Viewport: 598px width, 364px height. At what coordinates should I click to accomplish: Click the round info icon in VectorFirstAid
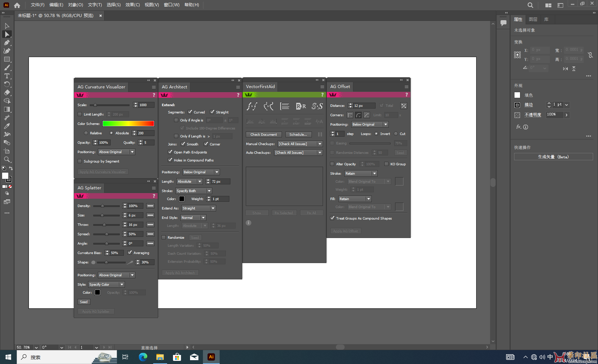point(249,223)
